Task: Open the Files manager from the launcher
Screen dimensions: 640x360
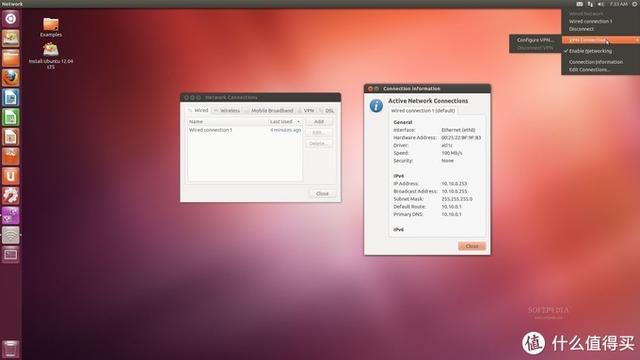Action: pos(11,58)
